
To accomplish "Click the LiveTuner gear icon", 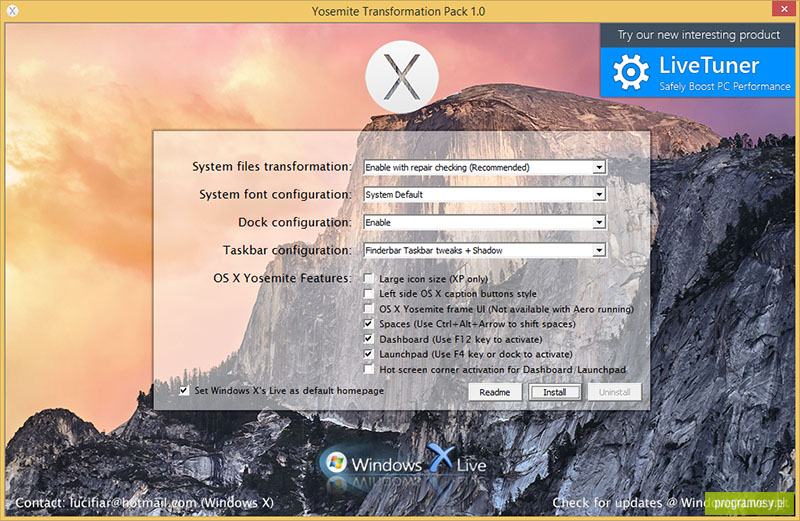I will [x=631, y=72].
